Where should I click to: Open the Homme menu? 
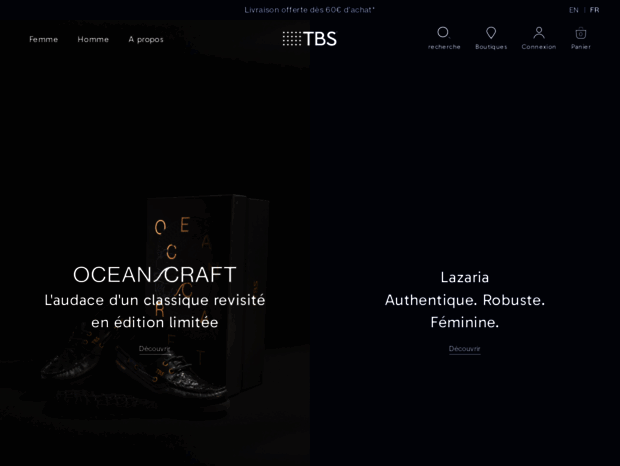pyautogui.click(x=93, y=39)
